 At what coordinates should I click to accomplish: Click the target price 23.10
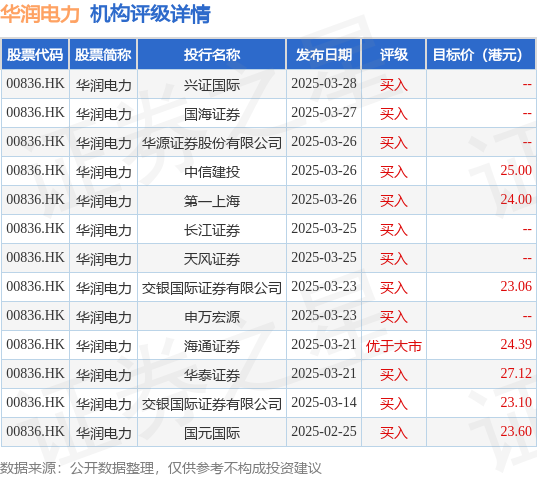click(516, 402)
